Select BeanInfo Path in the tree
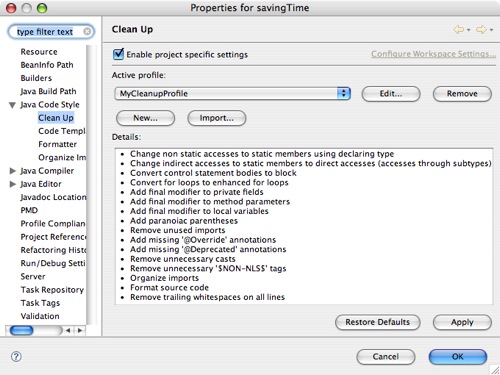This screenshot has width=500, height=375. pos(47,65)
